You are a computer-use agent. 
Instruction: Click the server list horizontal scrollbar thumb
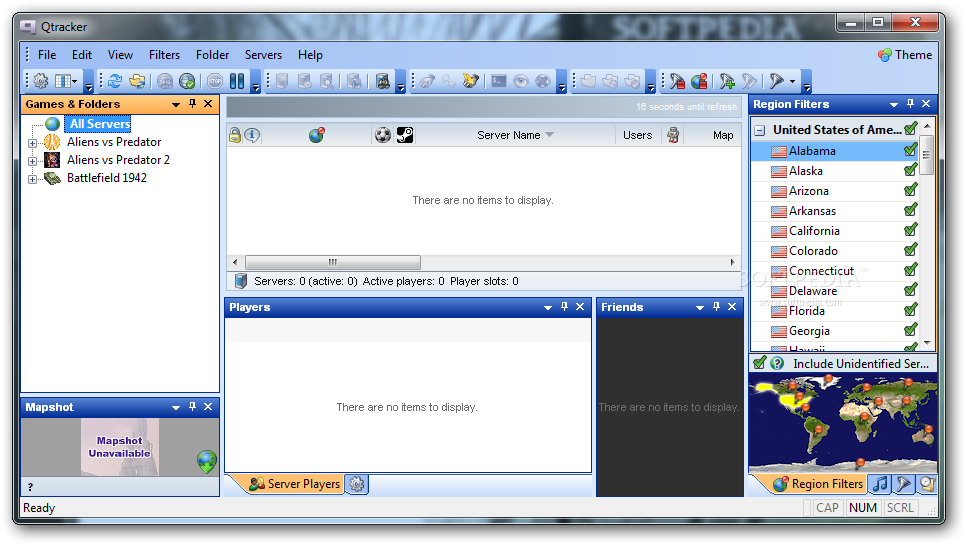(x=333, y=262)
